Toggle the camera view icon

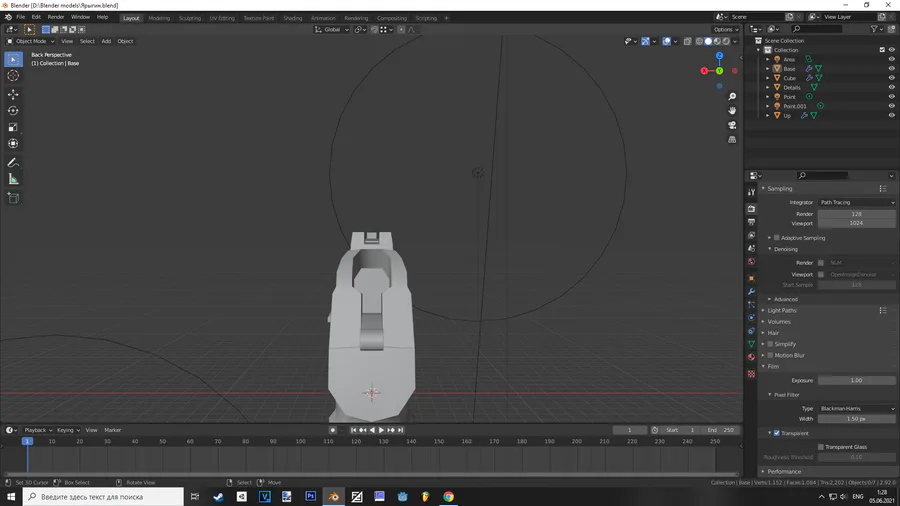tap(732, 125)
